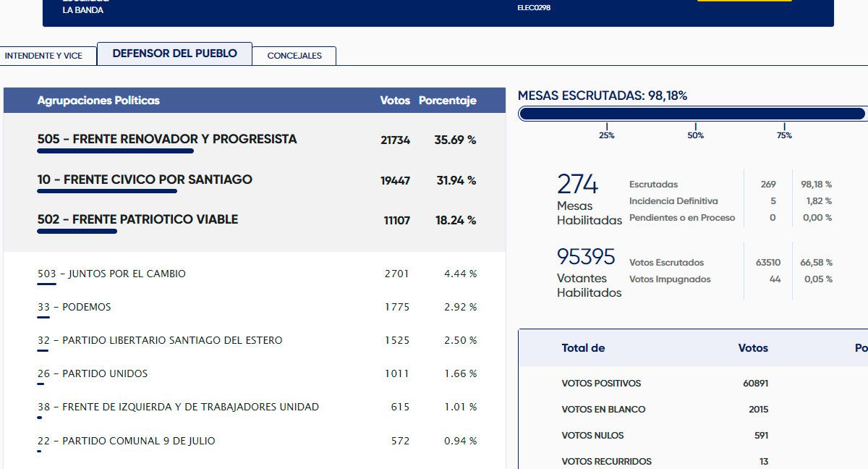Click the Partido Unidos list item

click(93, 373)
